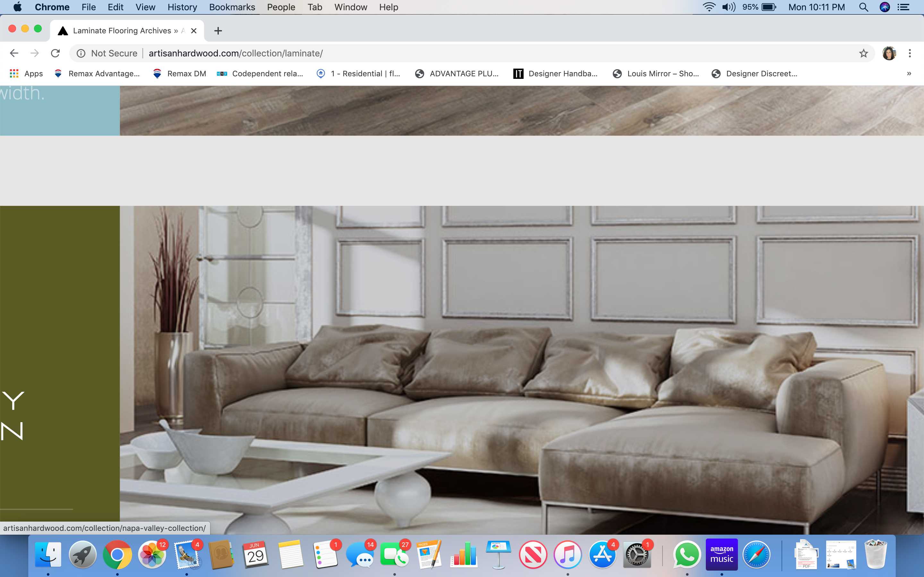
Task: Click the browser back arrow
Action: [x=14, y=53]
